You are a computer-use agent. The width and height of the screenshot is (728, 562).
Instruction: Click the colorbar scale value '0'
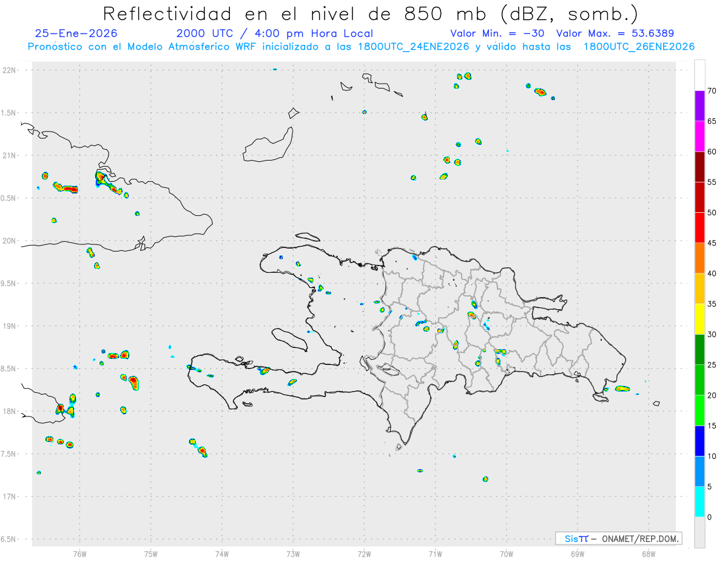tap(710, 517)
